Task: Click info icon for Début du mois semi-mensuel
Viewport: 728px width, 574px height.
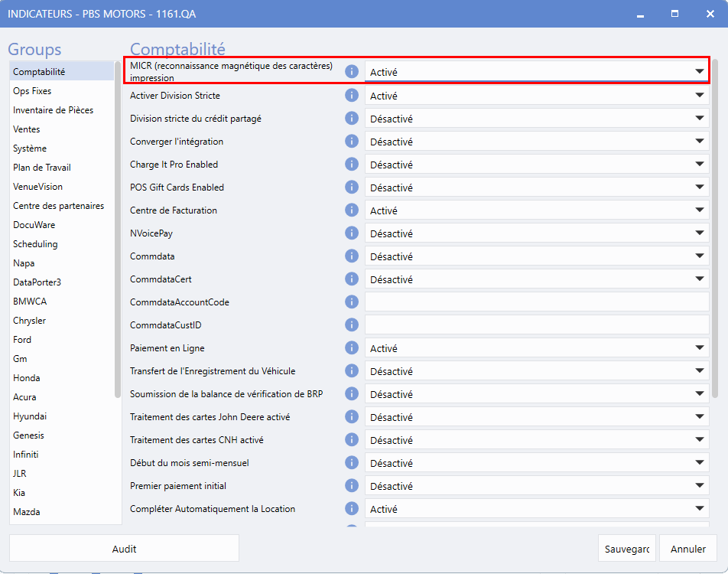Action: coord(352,463)
